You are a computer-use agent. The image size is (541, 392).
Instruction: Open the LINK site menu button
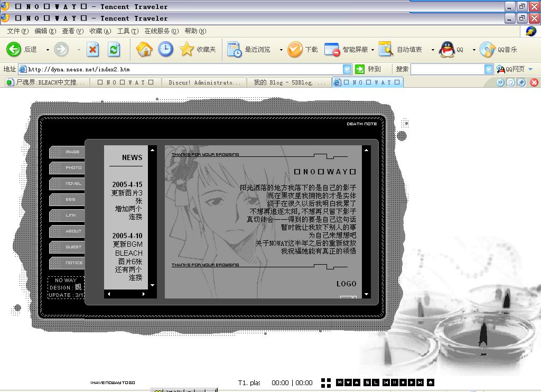pyautogui.click(x=67, y=216)
